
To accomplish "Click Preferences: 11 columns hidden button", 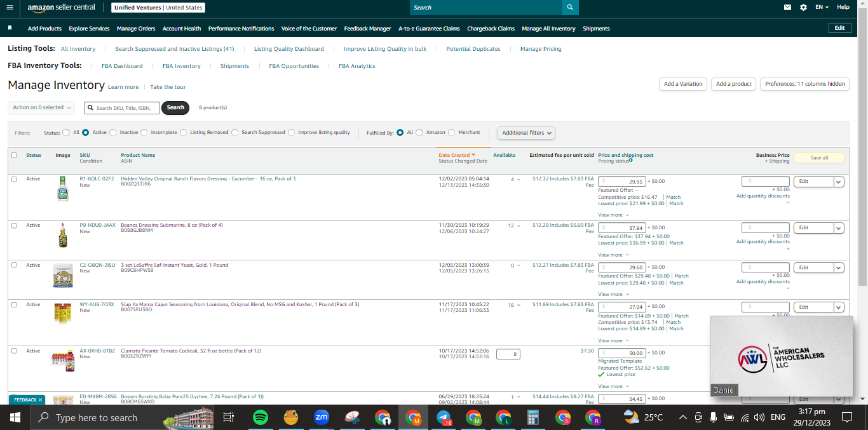I will 805,84.
